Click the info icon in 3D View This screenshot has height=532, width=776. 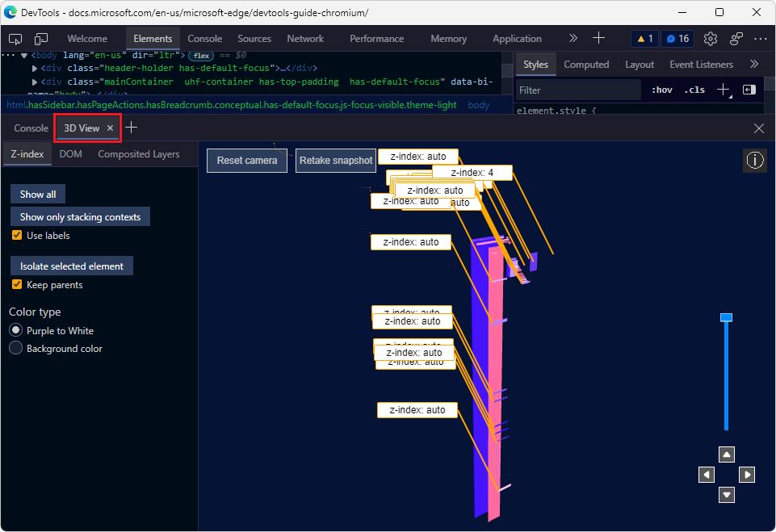coord(755,160)
